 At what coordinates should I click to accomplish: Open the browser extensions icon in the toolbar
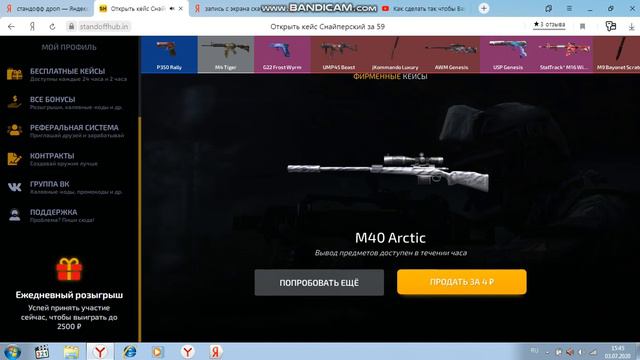coord(611,26)
